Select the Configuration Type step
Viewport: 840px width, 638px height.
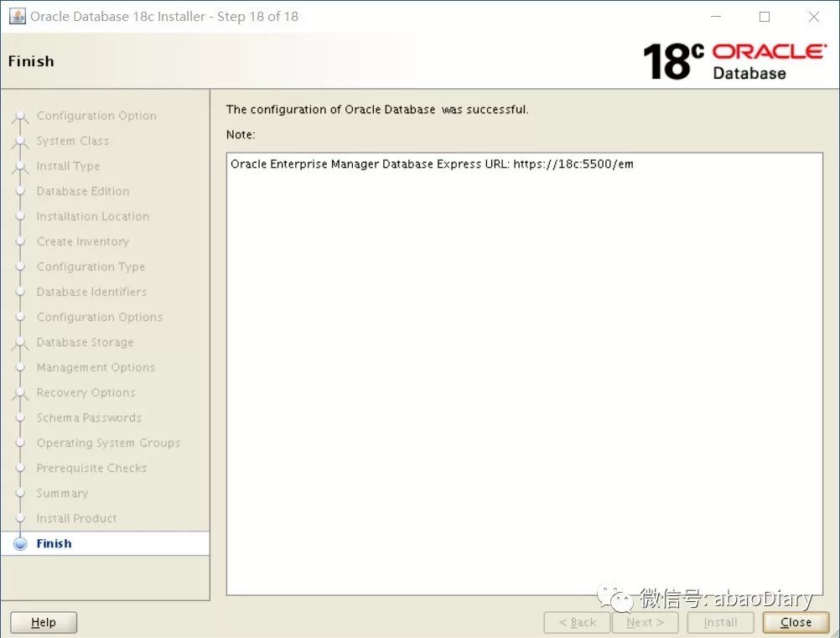pos(91,267)
